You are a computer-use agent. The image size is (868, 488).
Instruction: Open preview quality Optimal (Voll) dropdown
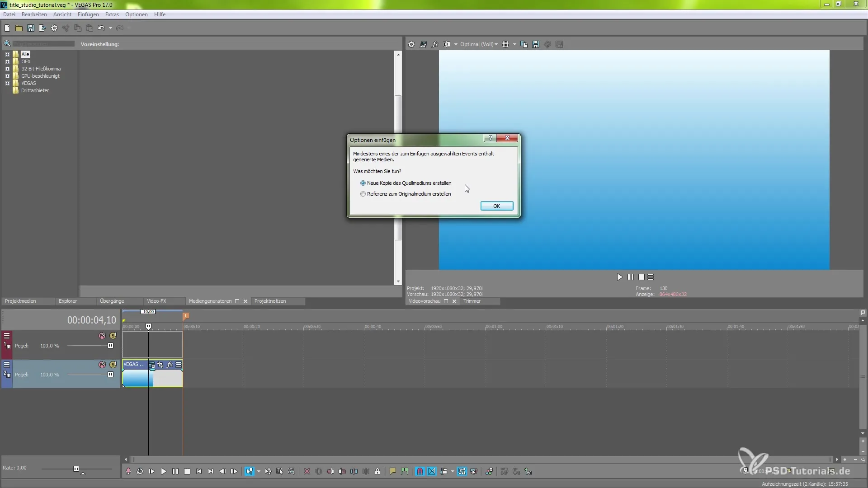click(x=479, y=44)
